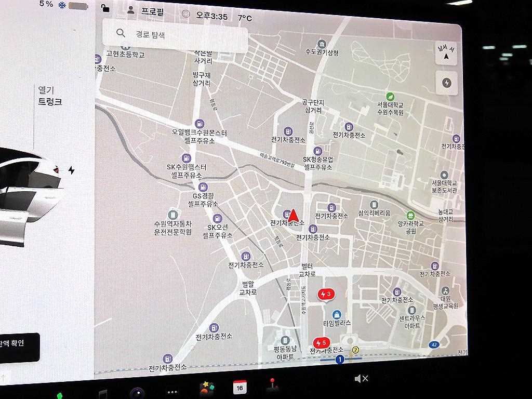Tap the 타임빌라스 shopping bag marker
The width and height of the screenshot is (532, 399).
pyautogui.click(x=337, y=314)
